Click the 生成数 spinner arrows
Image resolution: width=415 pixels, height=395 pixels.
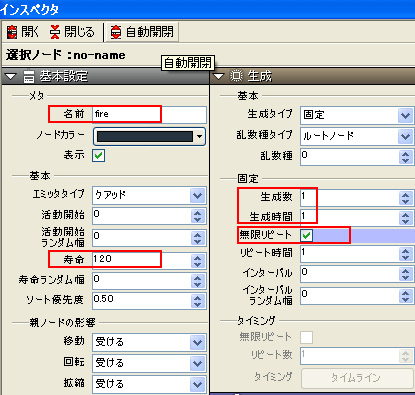pyautogui.click(x=406, y=198)
